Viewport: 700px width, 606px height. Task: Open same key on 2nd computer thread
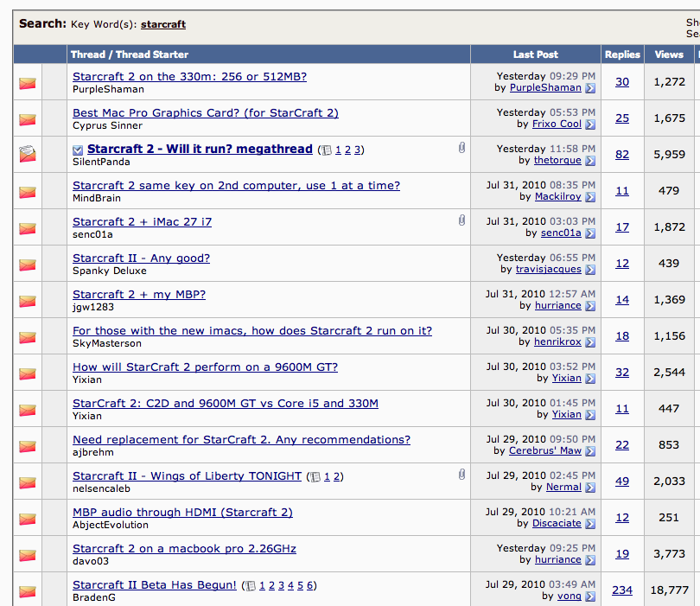coord(236,185)
